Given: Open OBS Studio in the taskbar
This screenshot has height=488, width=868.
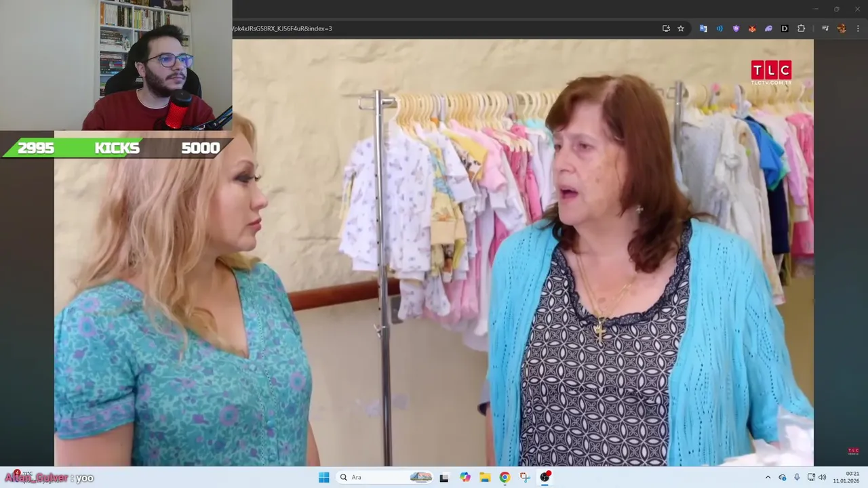Looking at the screenshot, I should pyautogui.click(x=545, y=477).
